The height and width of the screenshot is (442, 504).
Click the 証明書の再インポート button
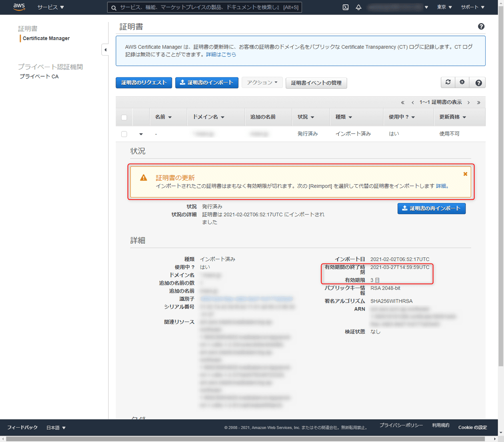point(431,208)
